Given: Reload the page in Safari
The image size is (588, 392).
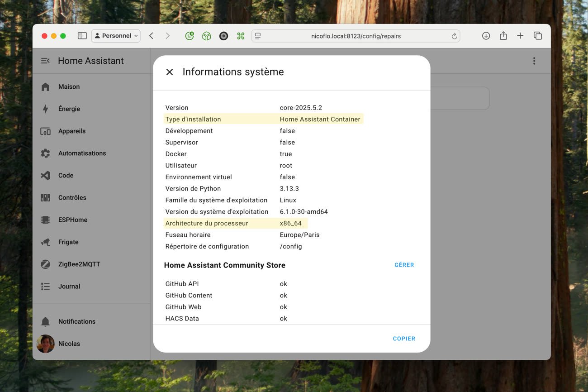Looking at the screenshot, I should 454,36.
